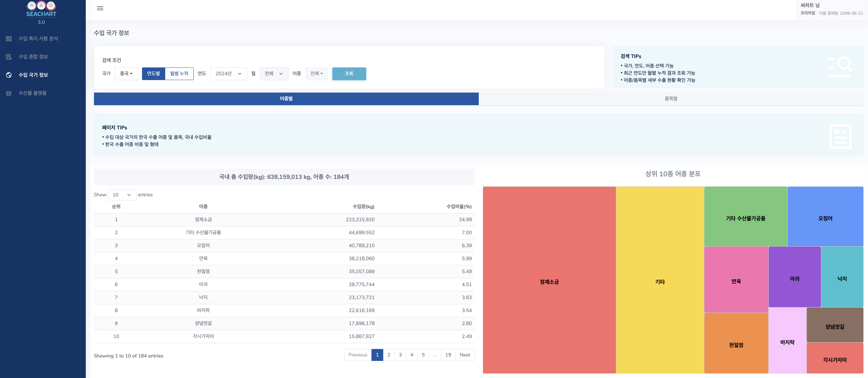Click the basket icon for 수산물 플랫폼
Image resolution: width=868 pixels, height=378 pixels.
(x=9, y=93)
